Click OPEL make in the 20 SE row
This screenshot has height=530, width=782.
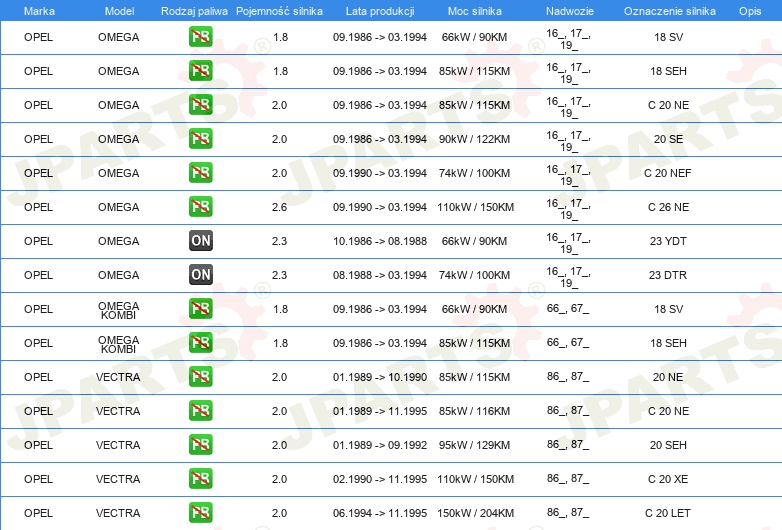38,139
